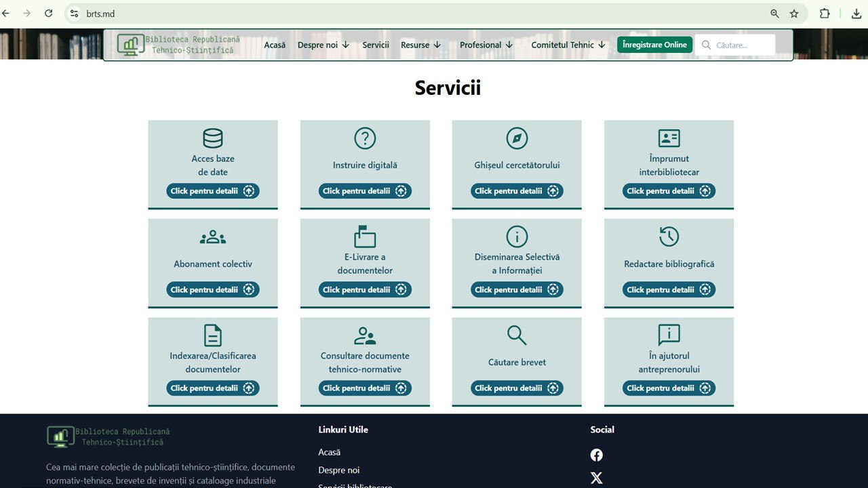Click the ID card icon for Împrumut interbibliotecar
Viewport: 868px width, 488px height.
point(669,138)
